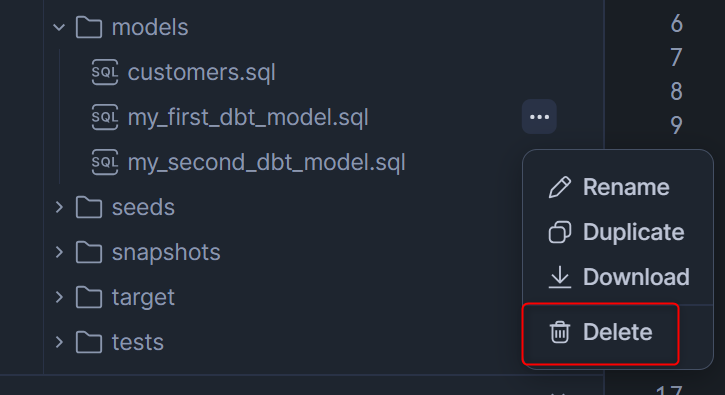Expand the tests folder chevron
The image size is (725, 395).
[59, 342]
